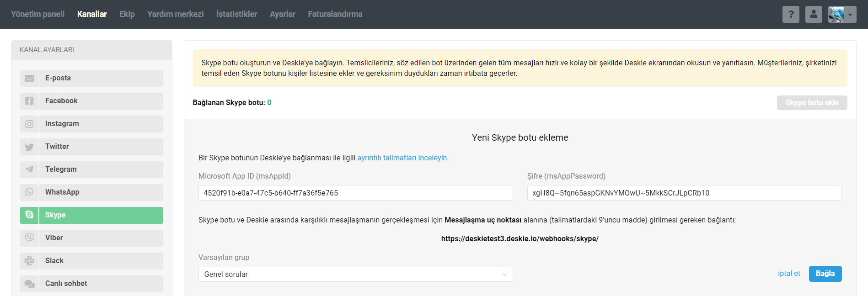Click the webhook URL text

click(x=520, y=239)
